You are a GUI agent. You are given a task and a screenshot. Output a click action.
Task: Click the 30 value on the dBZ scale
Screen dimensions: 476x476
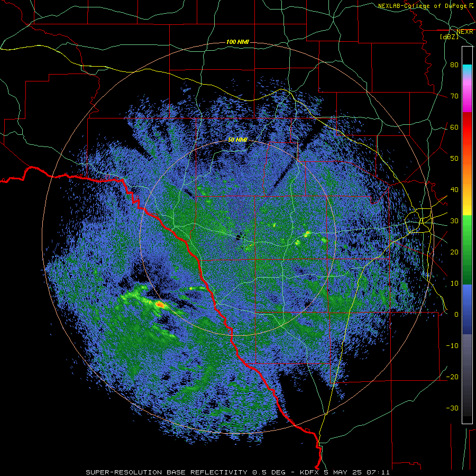[x=454, y=221]
